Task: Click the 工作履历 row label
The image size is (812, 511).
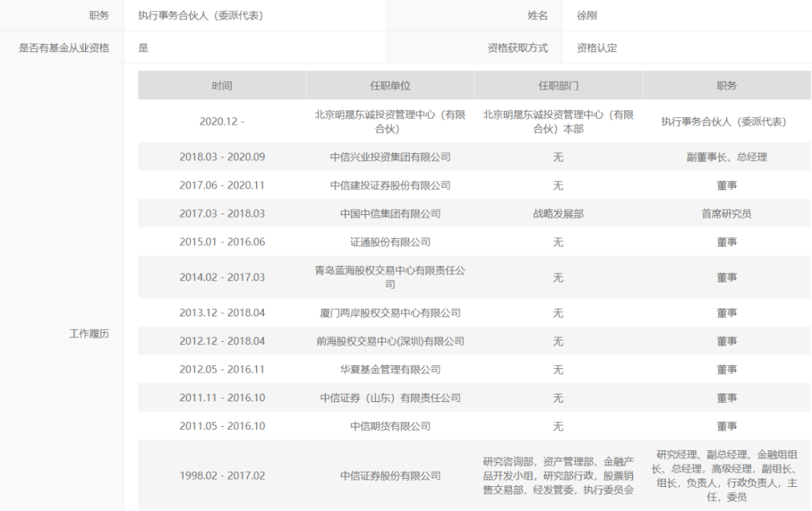Action: pos(89,334)
